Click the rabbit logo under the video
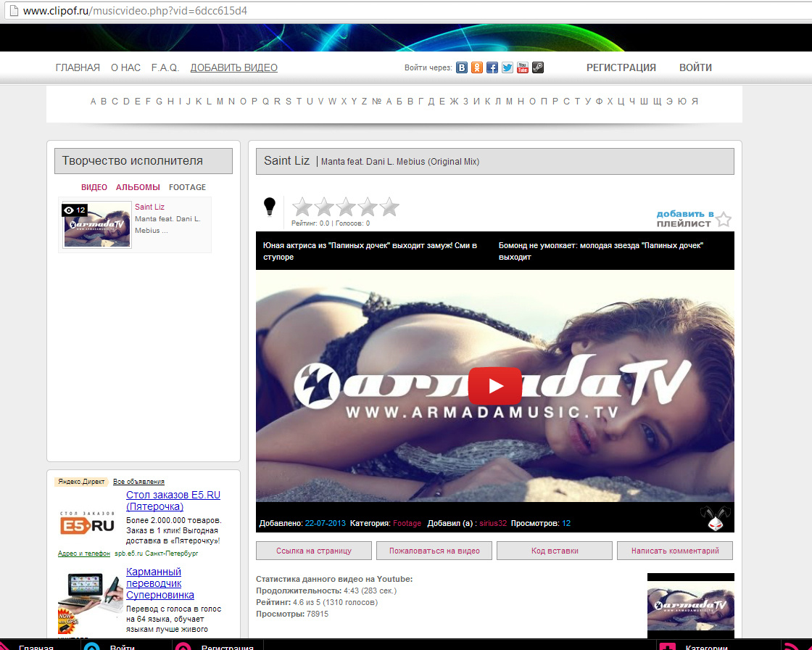This screenshot has width=812, height=650. [x=715, y=518]
